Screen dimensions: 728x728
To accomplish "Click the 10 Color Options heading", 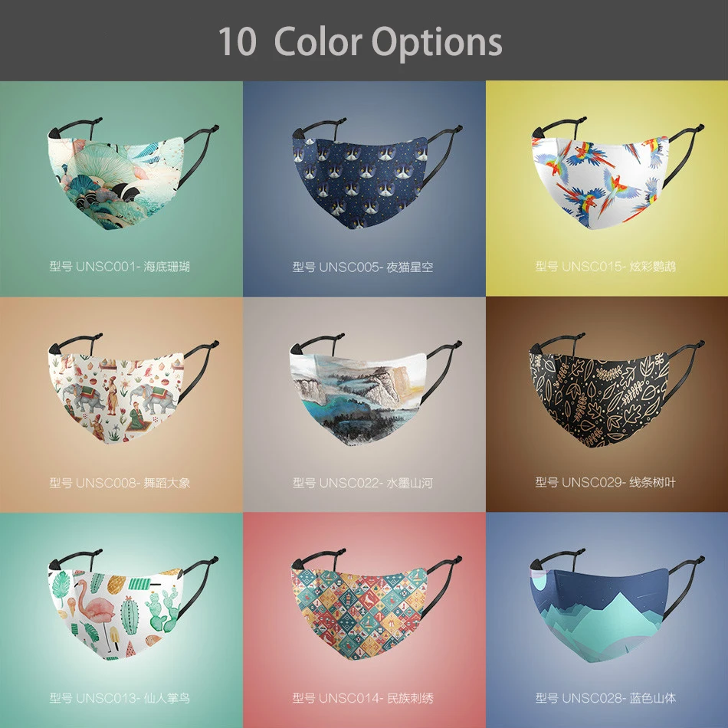I will [x=360, y=42].
